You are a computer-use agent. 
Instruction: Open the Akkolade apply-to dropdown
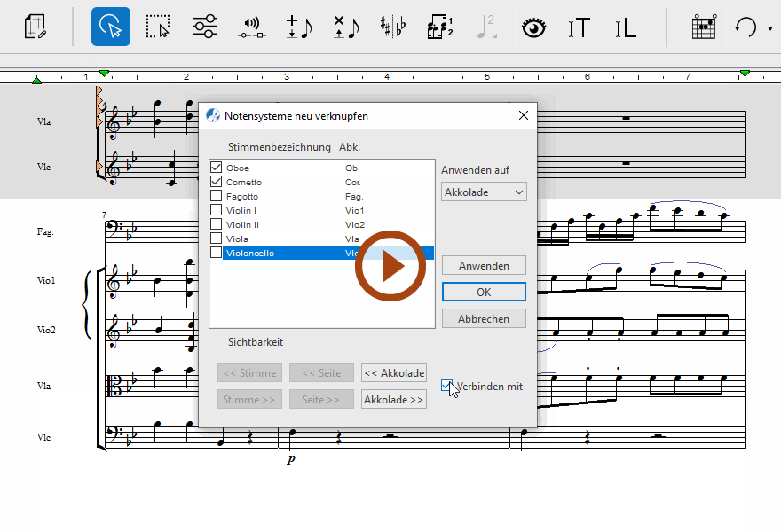point(484,192)
